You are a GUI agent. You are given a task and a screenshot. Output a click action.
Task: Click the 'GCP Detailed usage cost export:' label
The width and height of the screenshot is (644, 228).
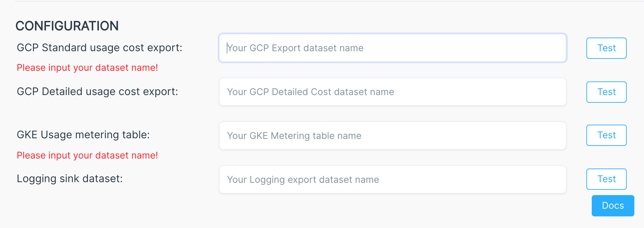tap(97, 92)
